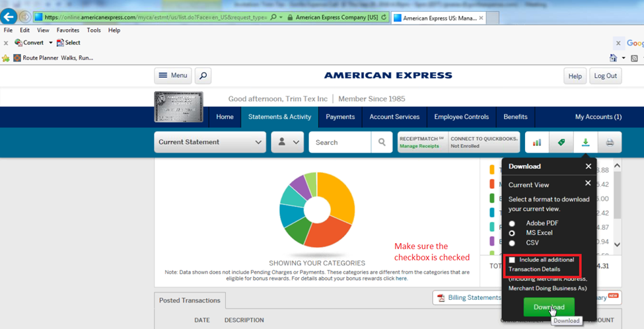The width and height of the screenshot is (644, 329).
Task: Open the hamburger Menu button
Action: point(173,75)
